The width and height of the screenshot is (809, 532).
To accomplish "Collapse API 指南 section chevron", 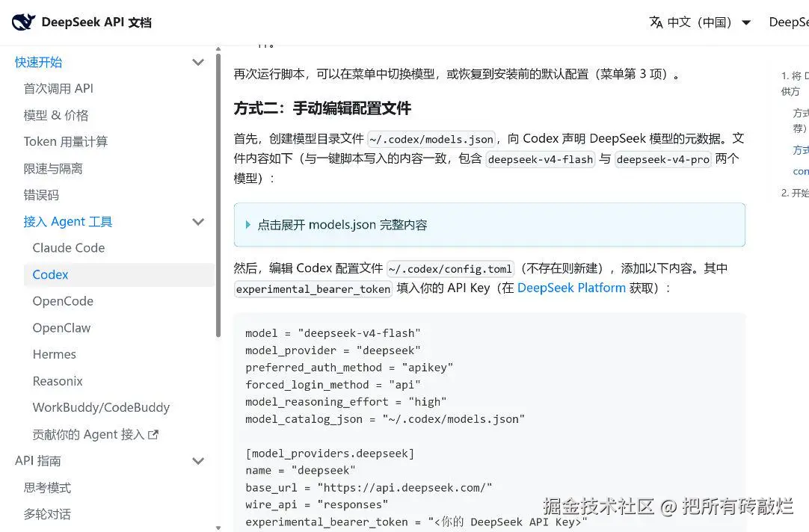I will click(x=198, y=461).
